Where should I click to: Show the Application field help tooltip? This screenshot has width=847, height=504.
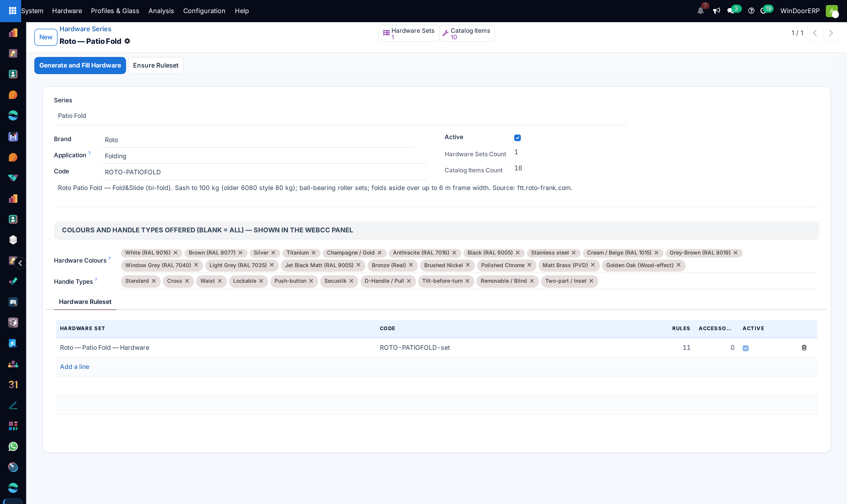coord(89,153)
